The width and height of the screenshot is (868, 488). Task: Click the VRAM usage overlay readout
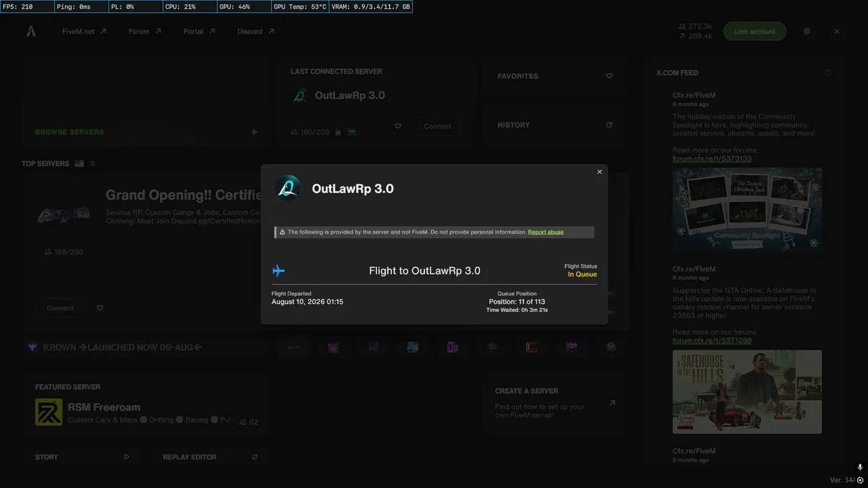pos(371,7)
